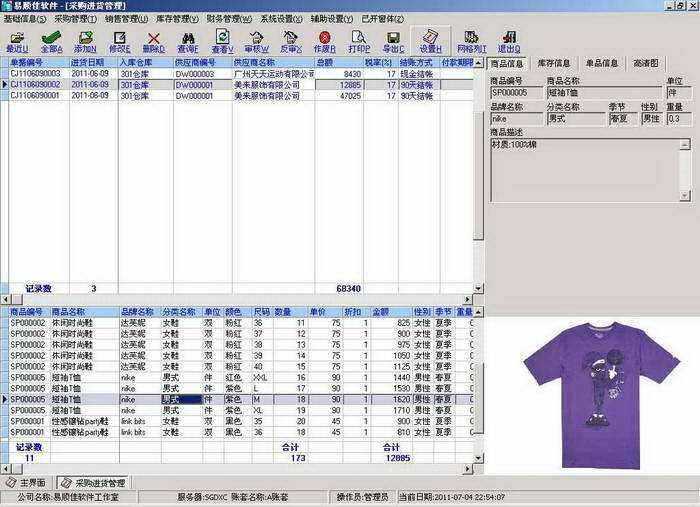Open the 库存管理 menu

[x=174, y=19]
